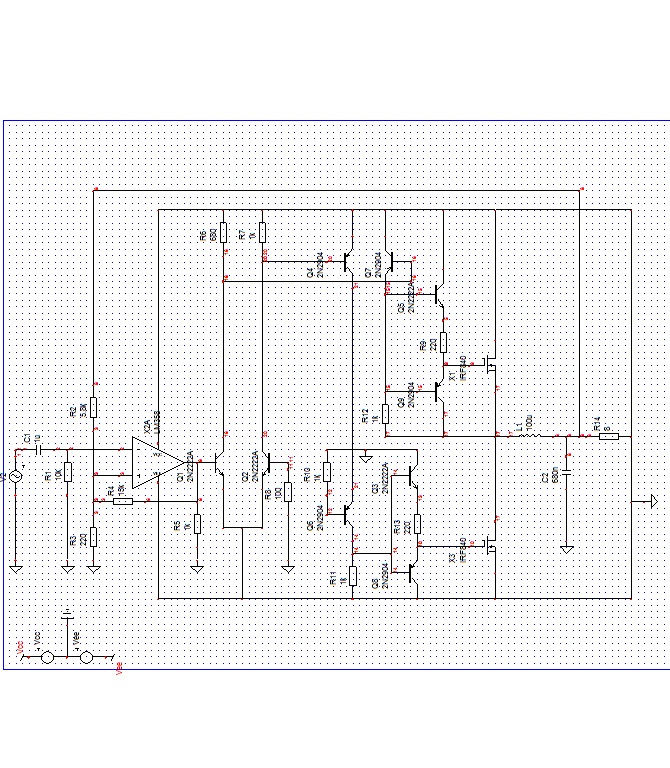Select ground symbol connected to R8
The height and width of the screenshot is (768, 670).
tap(288, 570)
